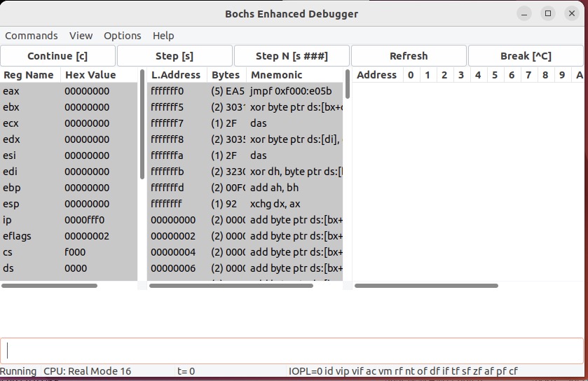Select disassembly row at address 00000002
This screenshot has width=588, height=381.
pyautogui.click(x=245, y=236)
